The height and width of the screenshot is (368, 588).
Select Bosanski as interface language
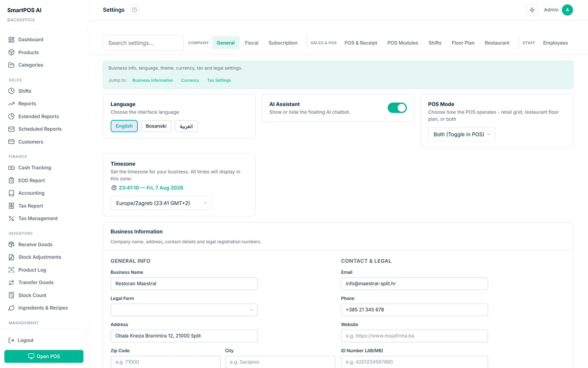[x=156, y=126]
